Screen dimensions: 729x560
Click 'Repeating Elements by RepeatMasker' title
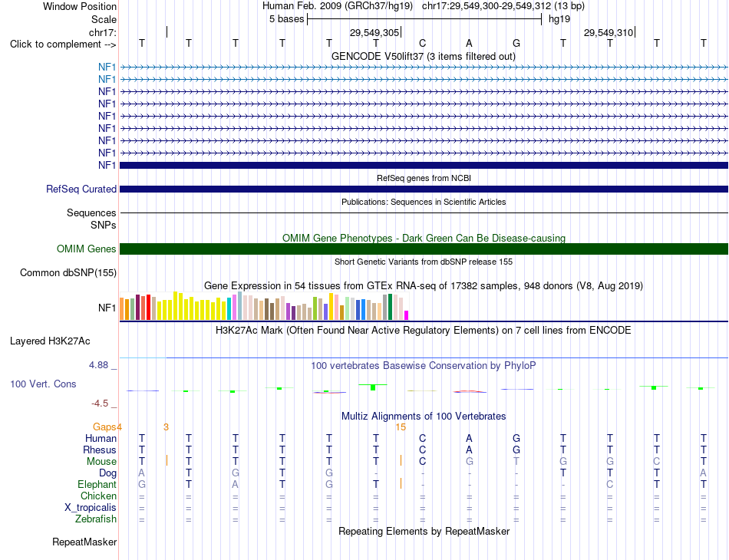point(424,531)
